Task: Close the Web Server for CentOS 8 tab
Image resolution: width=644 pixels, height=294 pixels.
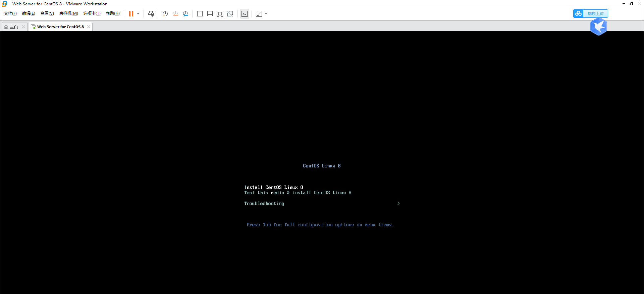Action: [x=89, y=27]
